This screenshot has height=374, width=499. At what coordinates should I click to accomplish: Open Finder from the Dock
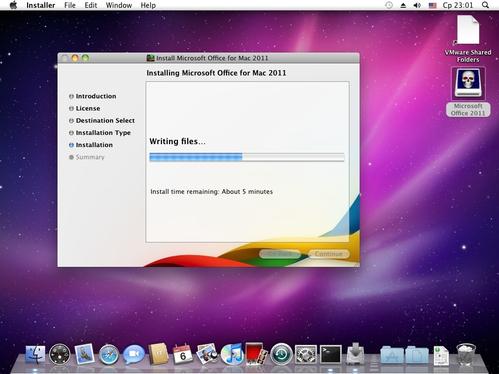(x=35, y=354)
